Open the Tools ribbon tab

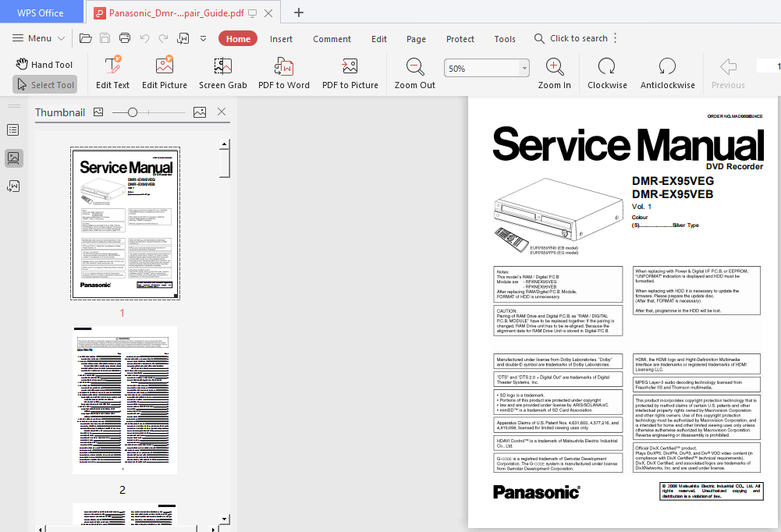point(505,39)
